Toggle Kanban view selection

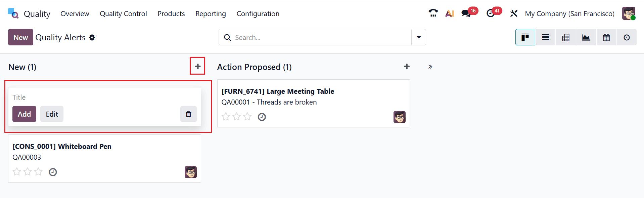point(525,37)
